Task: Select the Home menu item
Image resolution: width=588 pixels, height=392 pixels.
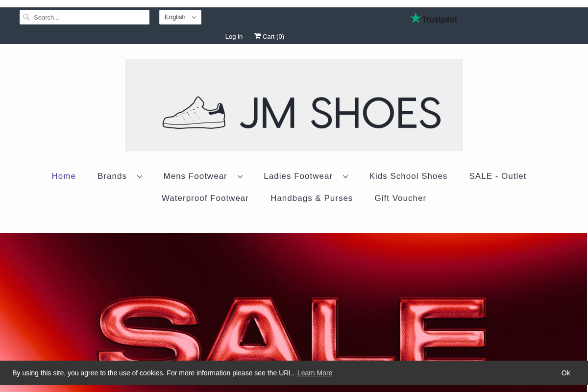Action: [x=64, y=176]
